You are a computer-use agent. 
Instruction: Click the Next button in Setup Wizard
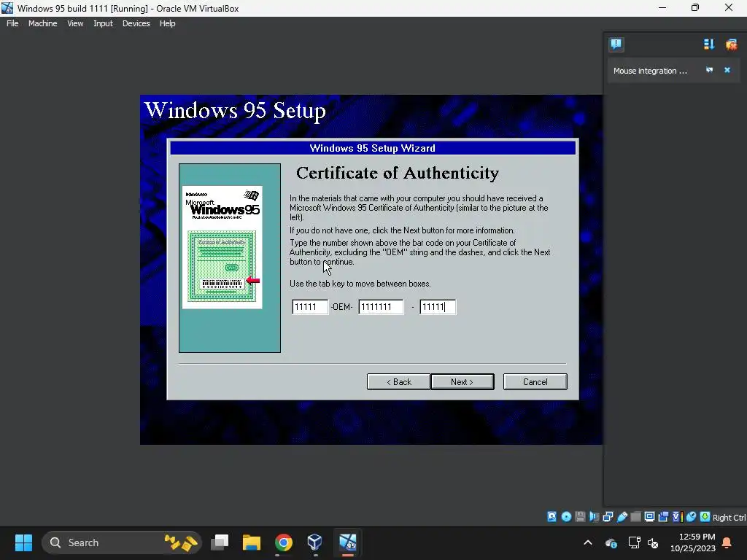462,382
